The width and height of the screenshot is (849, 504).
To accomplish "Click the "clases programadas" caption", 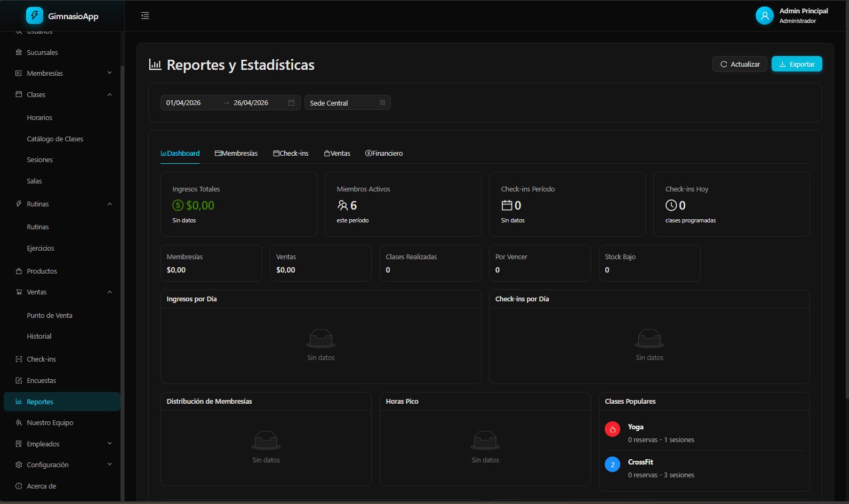I will [x=691, y=220].
